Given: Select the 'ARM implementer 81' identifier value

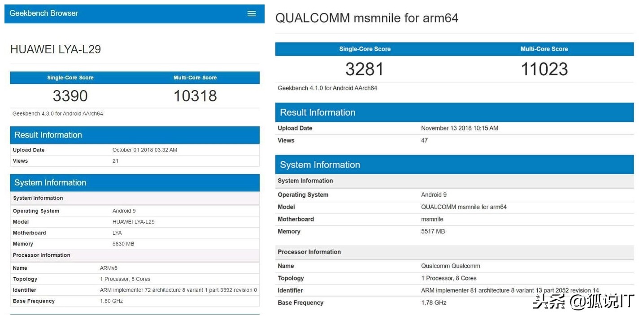Looking at the screenshot, I should pyautogui.click(x=510, y=290).
